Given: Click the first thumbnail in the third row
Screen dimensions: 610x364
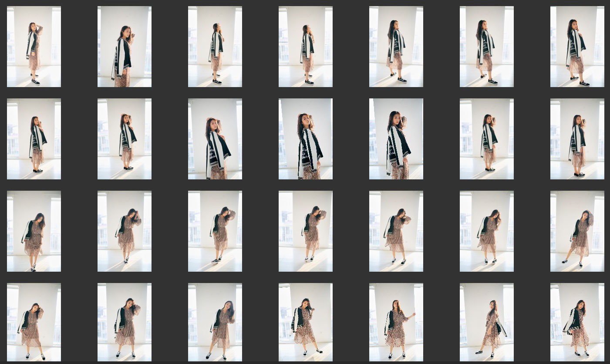Looking at the screenshot, I should coord(34,231).
